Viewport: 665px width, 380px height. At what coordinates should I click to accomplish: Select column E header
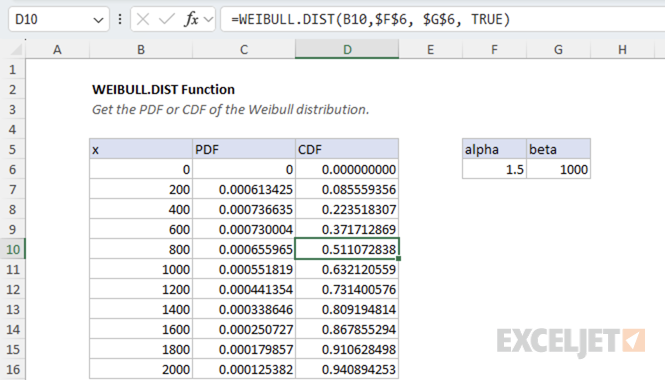(430, 50)
